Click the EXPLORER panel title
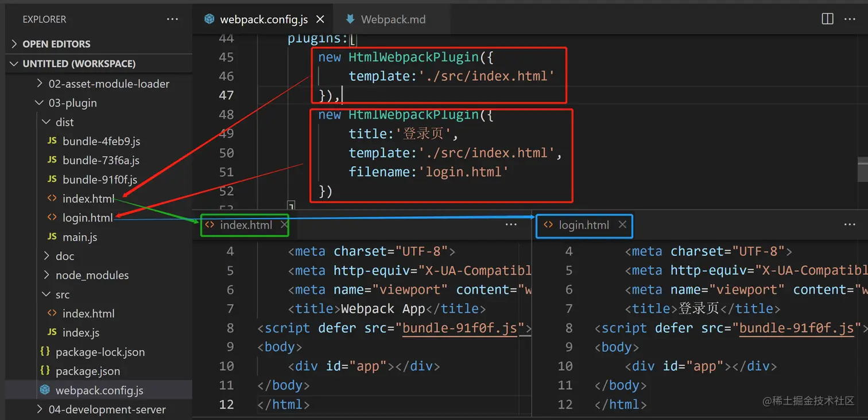Image resolution: width=868 pixels, height=420 pixels. (44, 20)
